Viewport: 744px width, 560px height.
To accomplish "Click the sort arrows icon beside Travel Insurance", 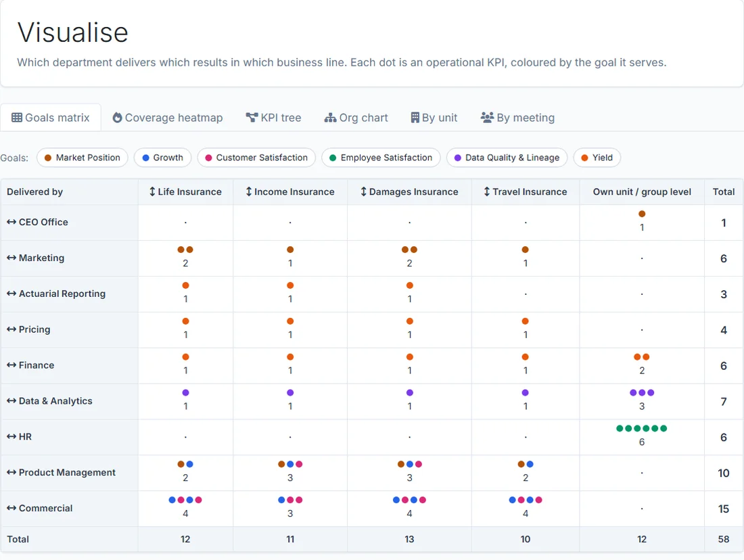I will click(x=487, y=191).
